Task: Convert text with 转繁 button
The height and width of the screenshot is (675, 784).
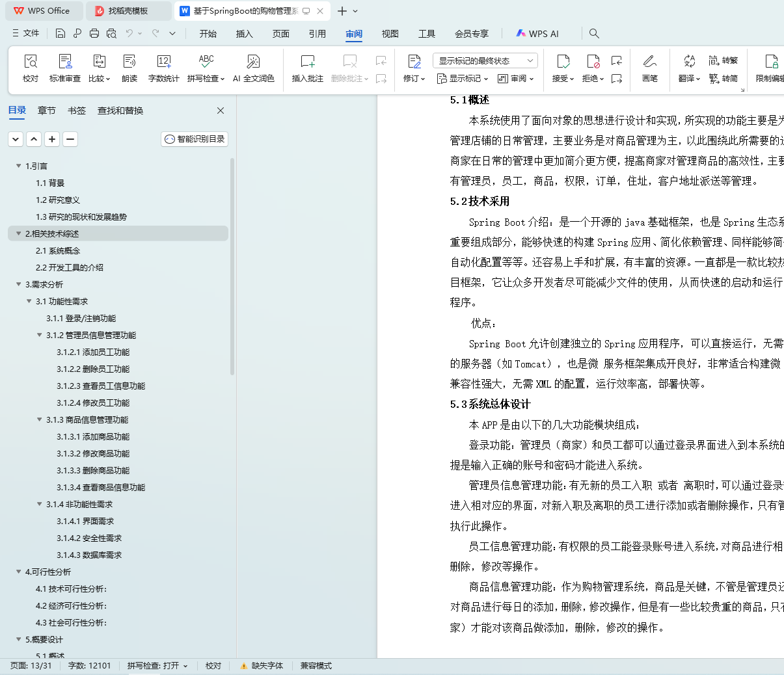Action: coord(723,60)
